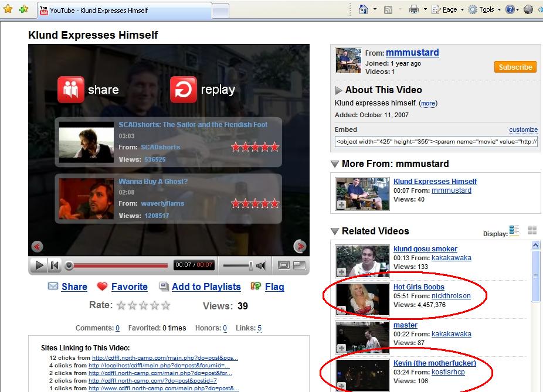
Task: Open the klund gosu smoker video link
Action: (425, 249)
